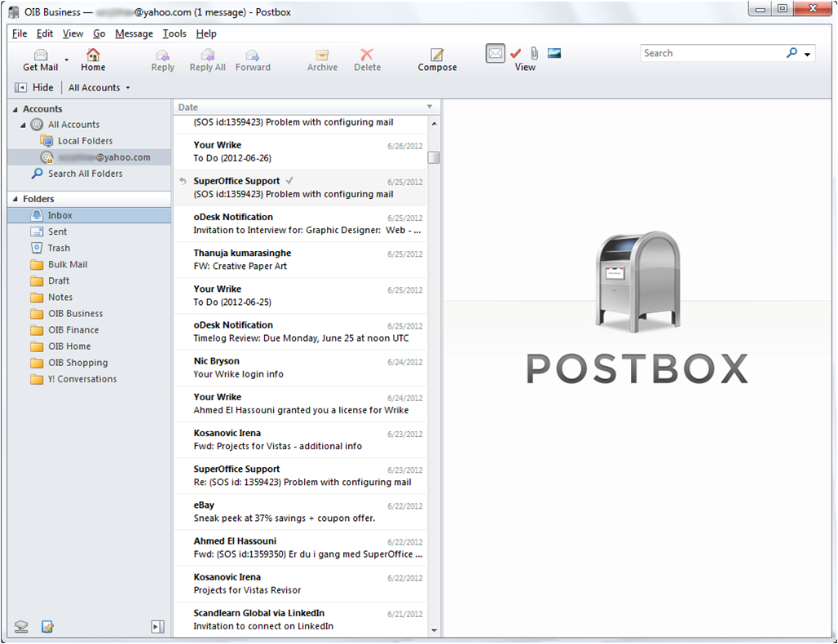Open Your Wrike To Do (2012-06-26) message
Image resolution: width=838 pixels, height=644 pixels.
pos(300,152)
